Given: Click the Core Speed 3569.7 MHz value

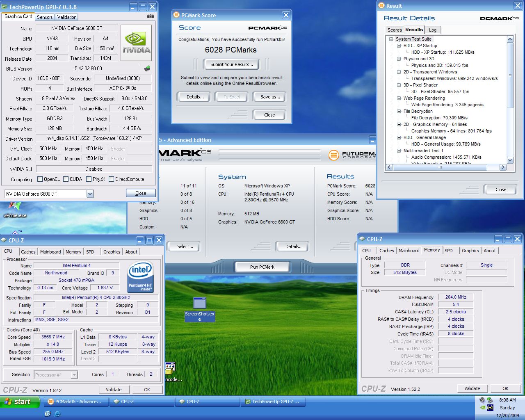Looking at the screenshot, I should (x=53, y=337).
